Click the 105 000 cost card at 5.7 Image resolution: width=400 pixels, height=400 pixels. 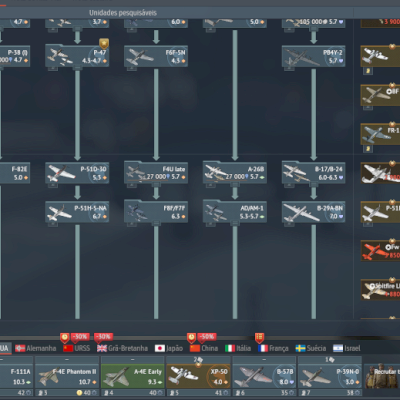pos(313,22)
